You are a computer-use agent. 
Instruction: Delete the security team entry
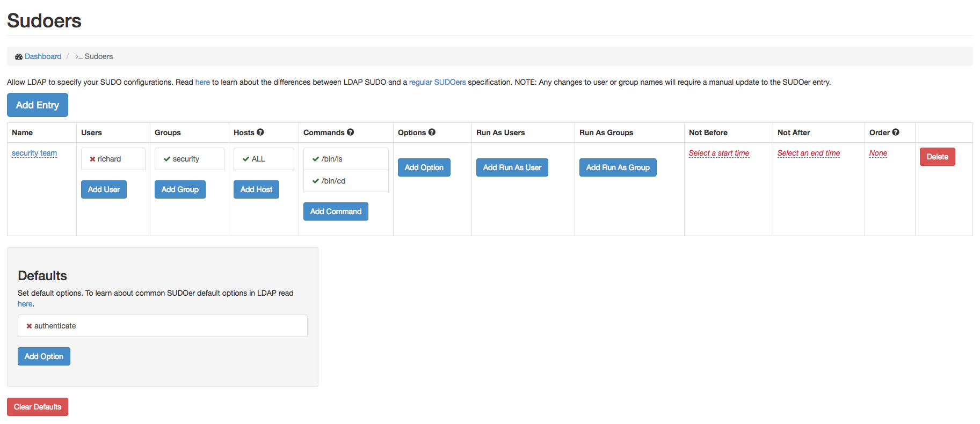[937, 157]
